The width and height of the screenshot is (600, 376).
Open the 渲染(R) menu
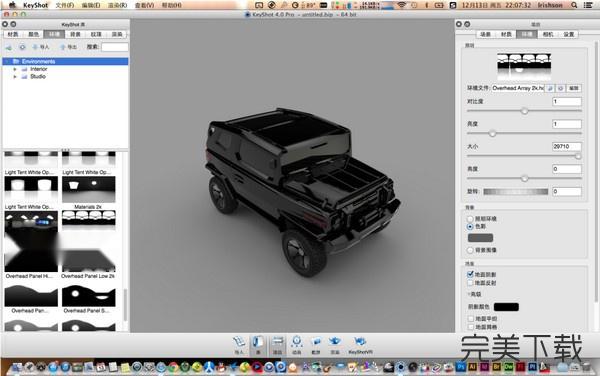click(117, 5)
